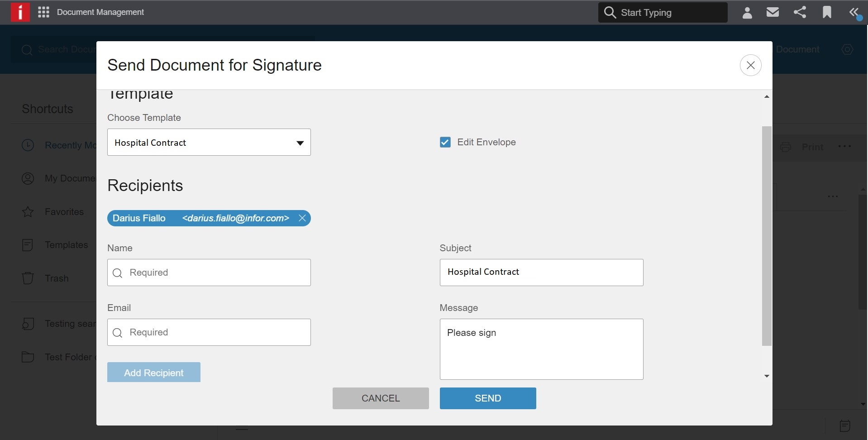Open the user profile icon
868x440 pixels.
click(x=747, y=13)
